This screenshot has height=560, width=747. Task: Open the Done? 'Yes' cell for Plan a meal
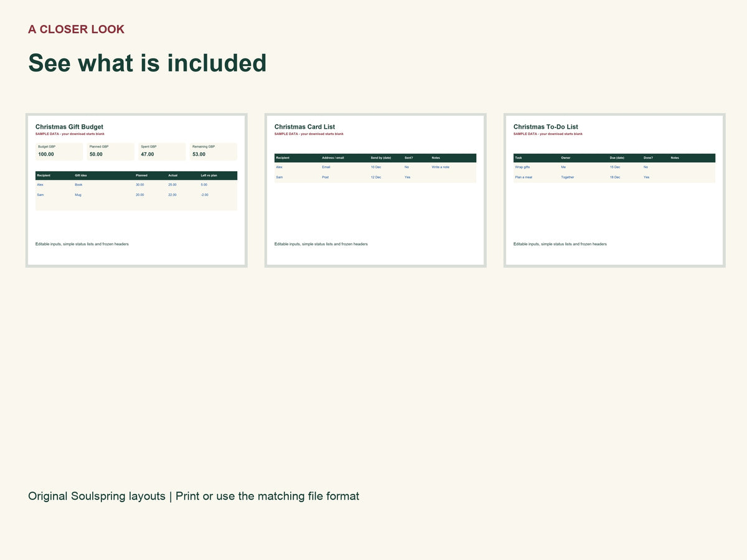(646, 177)
